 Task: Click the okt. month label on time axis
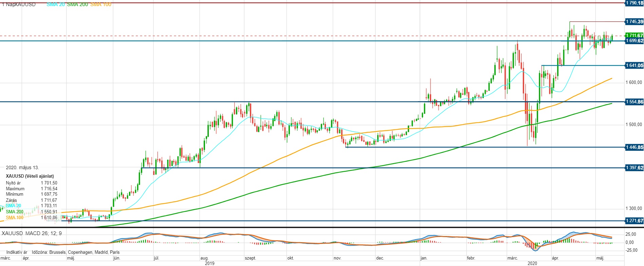tap(291, 258)
